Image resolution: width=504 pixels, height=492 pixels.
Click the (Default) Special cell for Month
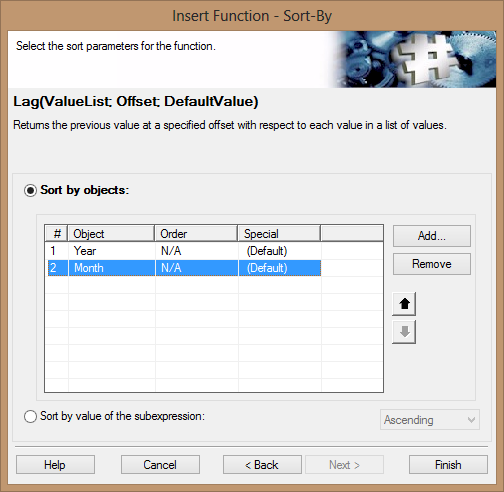(x=279, y=268)
